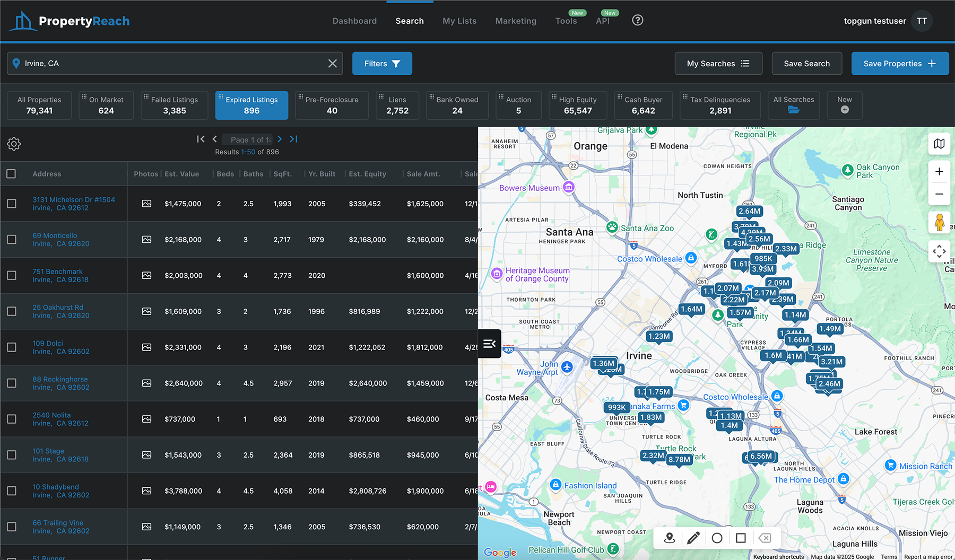Viewport: 955px width, 560px height.
Task: Check the 109 Dolci row
Action: [x=11, y=347]
